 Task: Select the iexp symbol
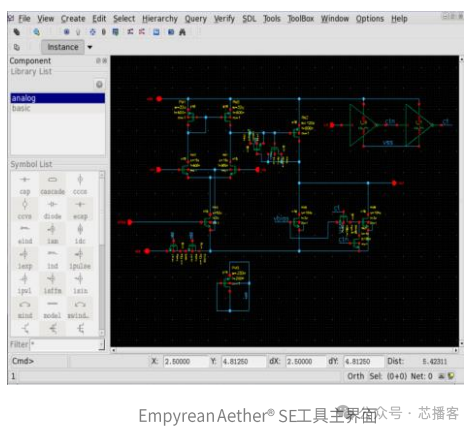point(25,259)
